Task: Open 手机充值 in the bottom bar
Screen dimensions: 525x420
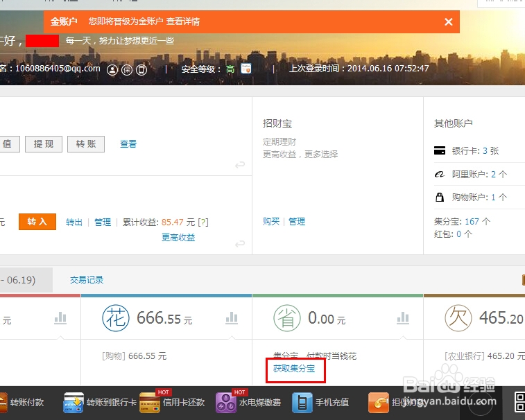Action: (320, 402)
